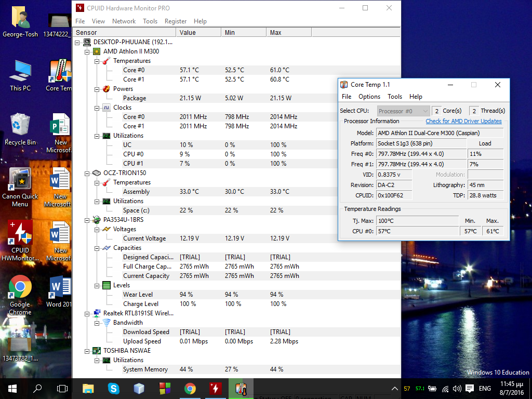Launch Canon Quick Menu desktop shortcut

[20, 187]
